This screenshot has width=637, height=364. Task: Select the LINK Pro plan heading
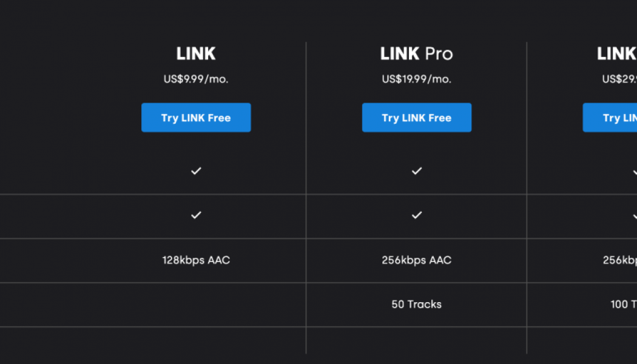pos(417,53)
